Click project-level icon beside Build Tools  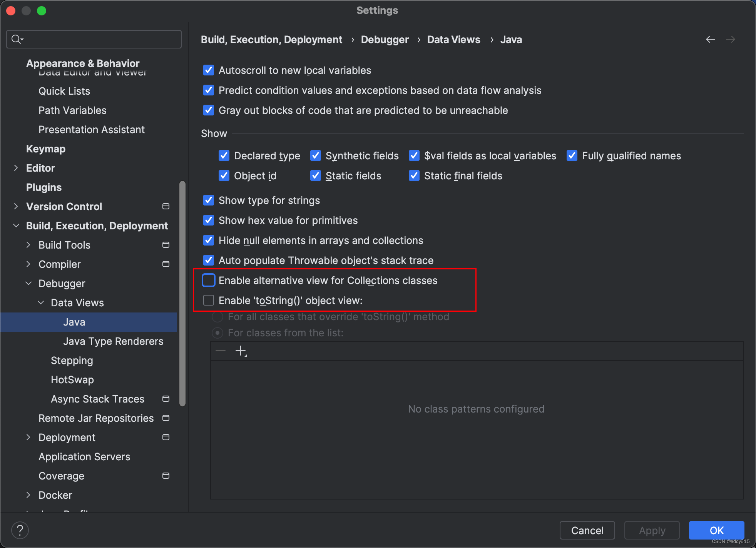166,245
